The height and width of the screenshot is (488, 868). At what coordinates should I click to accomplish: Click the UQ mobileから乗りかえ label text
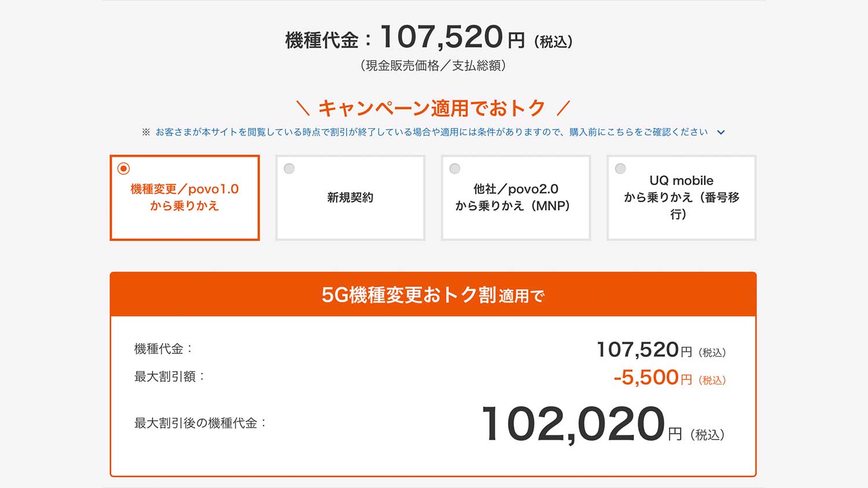(681, 197)
